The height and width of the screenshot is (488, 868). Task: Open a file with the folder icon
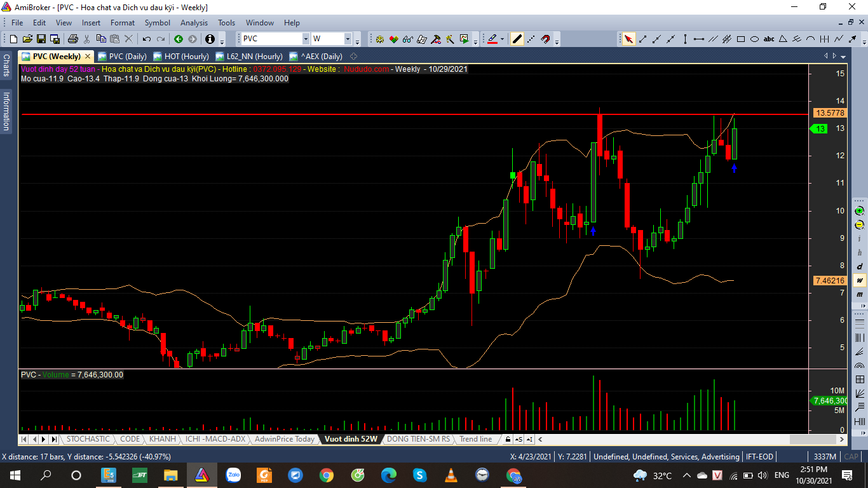click(27, 39)
